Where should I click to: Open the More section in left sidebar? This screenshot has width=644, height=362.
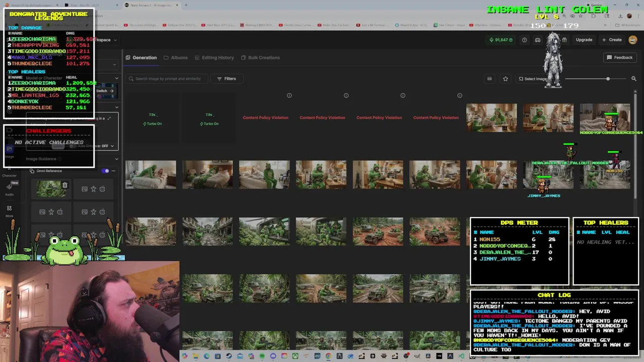click(9, 211)
